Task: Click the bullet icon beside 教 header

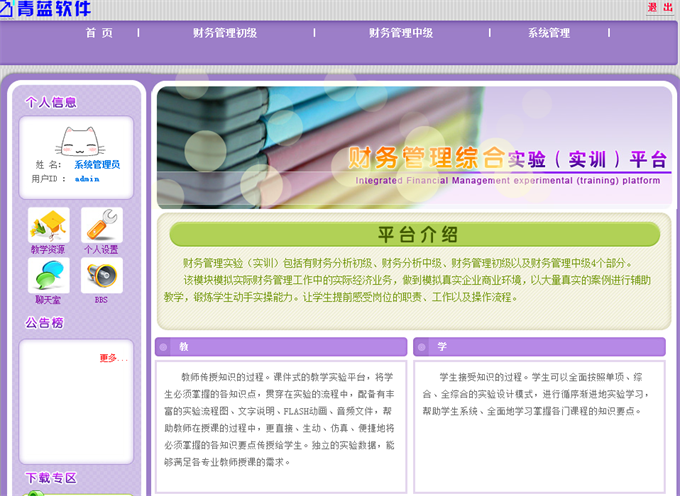Action: [167, 347]
